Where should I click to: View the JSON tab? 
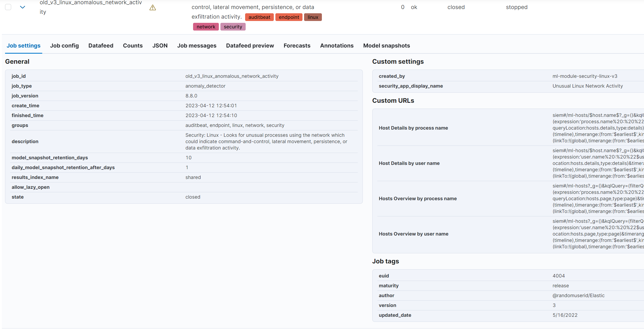click(x=160, y=46)
